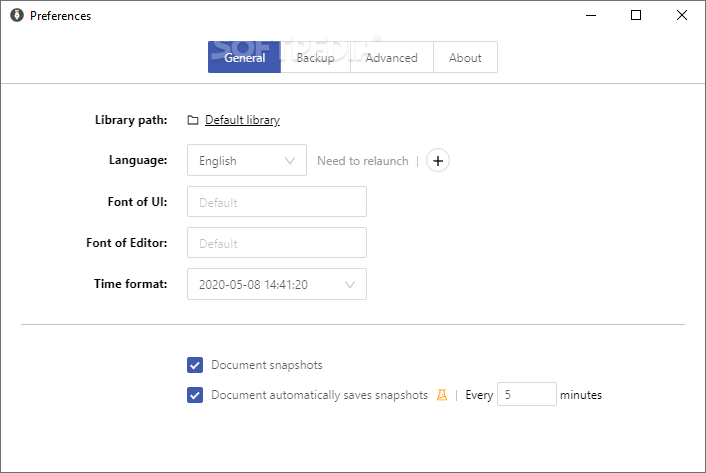Click the app icon in title bar

(x=17, y=15)
